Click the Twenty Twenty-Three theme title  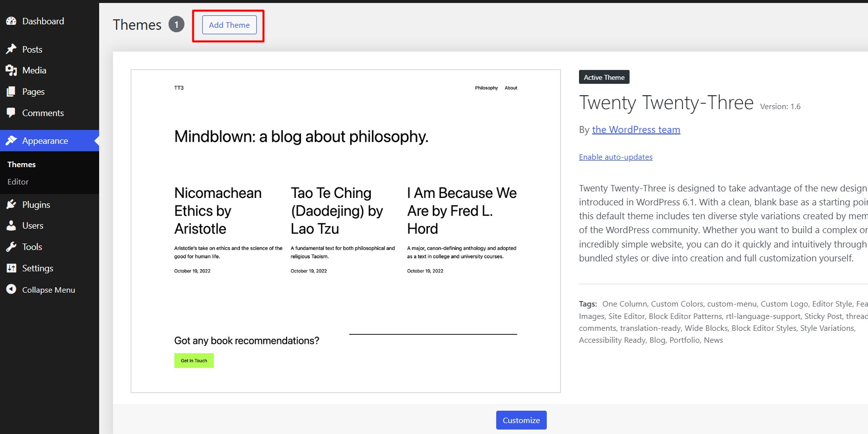[x=666, y=103]
